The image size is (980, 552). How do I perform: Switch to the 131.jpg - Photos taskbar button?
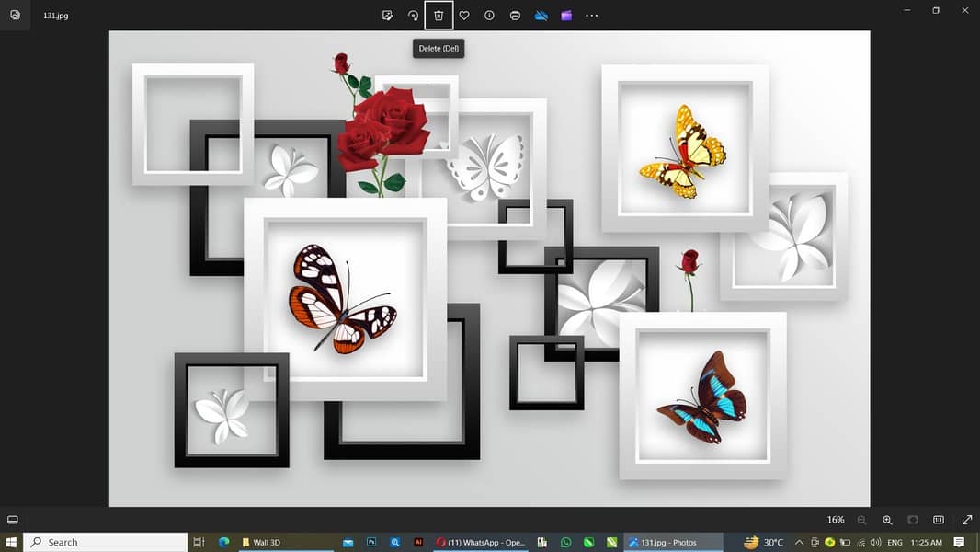[x=674, y=542]
